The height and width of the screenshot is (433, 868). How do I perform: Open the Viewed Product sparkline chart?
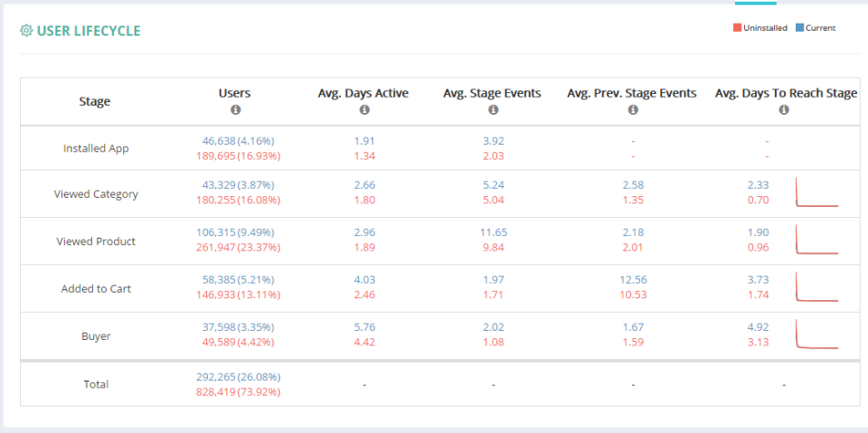(x=817, y=240)
